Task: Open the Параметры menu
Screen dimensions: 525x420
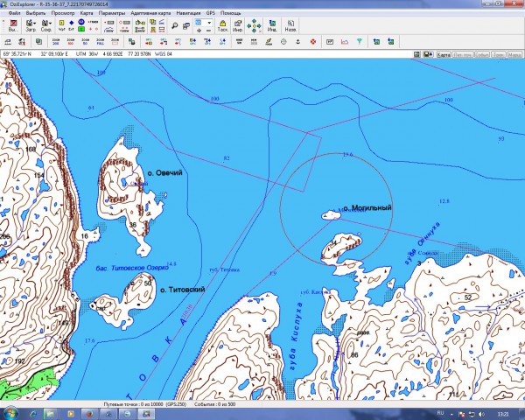Action: click(x=112, y=13)
